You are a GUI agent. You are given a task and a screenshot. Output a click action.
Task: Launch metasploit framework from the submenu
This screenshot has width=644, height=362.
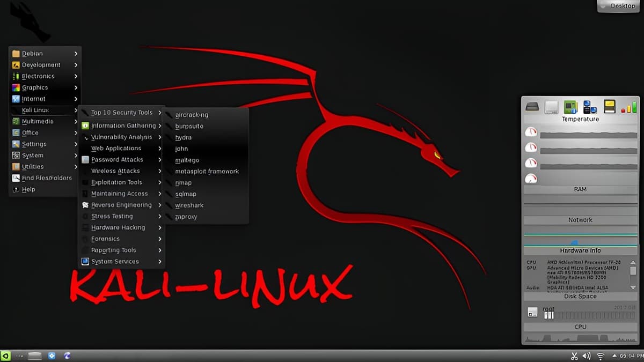click(207, 171)
